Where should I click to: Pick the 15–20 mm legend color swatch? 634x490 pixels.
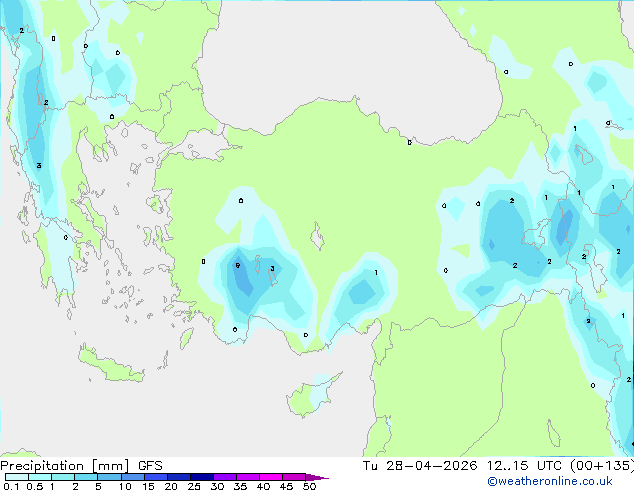(155, 477)
